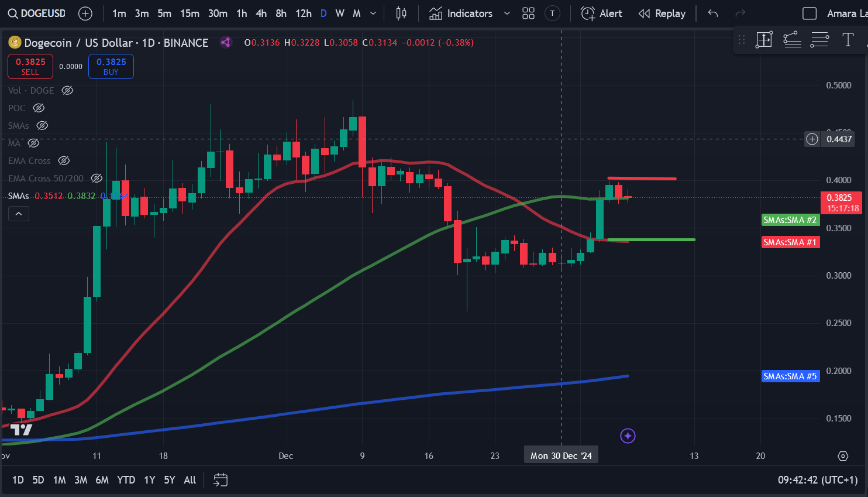Select the 3m timeframe
Screen dimensions: 868x497
[x=142, y=13]
